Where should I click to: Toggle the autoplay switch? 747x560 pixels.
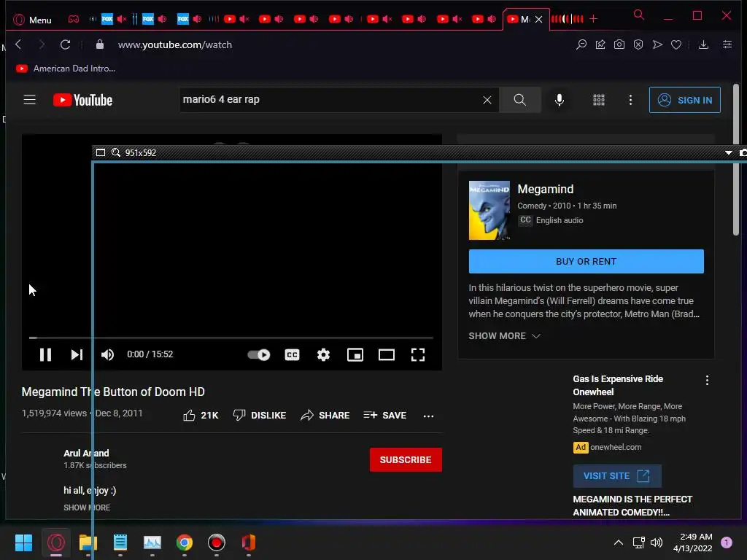coord(259,355)
